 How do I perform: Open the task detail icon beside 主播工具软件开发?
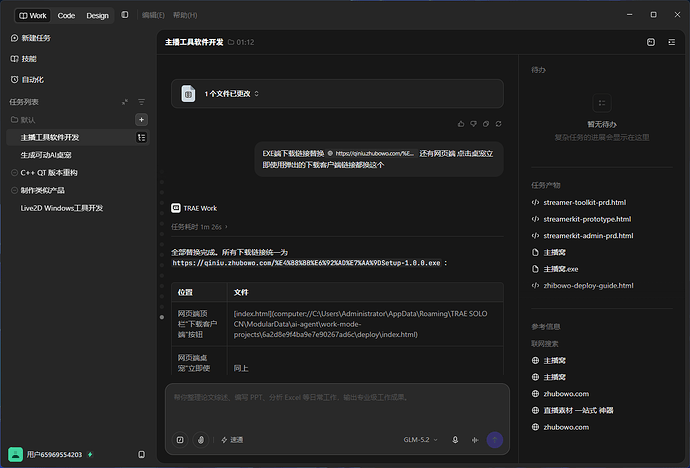(141, 138)
